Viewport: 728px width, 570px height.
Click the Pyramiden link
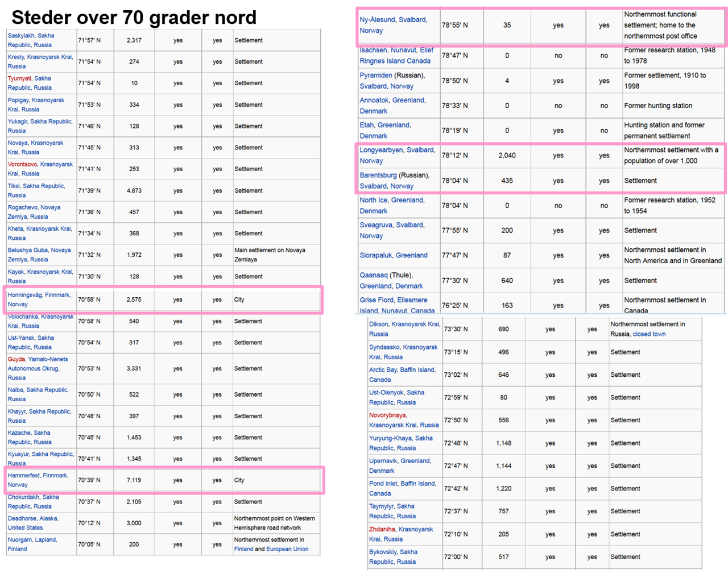375,75
